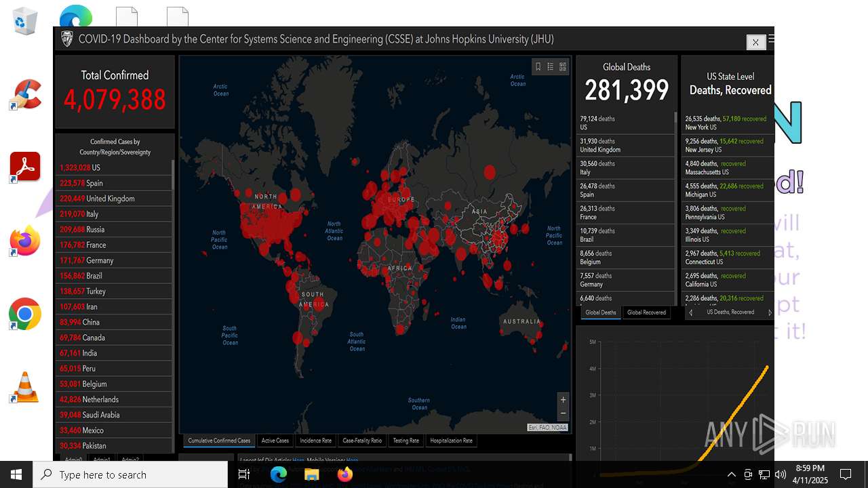Click 79,124 deaths US entry
The width and height of the screenshot is (868, 488).
(625, 123)
